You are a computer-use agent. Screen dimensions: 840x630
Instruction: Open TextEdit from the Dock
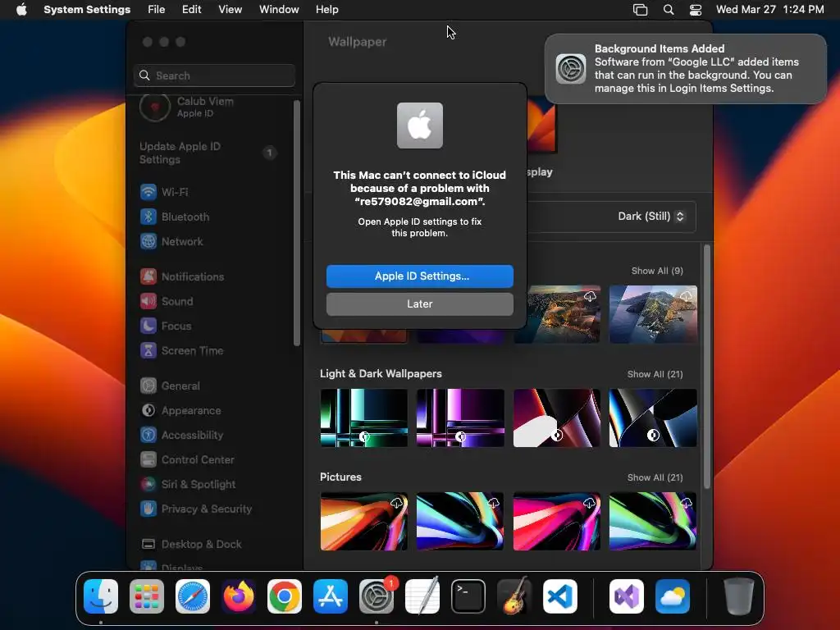pos(422,596)
